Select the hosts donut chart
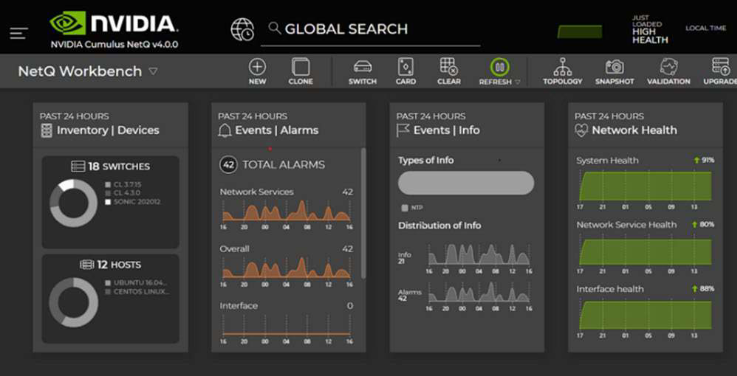 tap(73, 302)
